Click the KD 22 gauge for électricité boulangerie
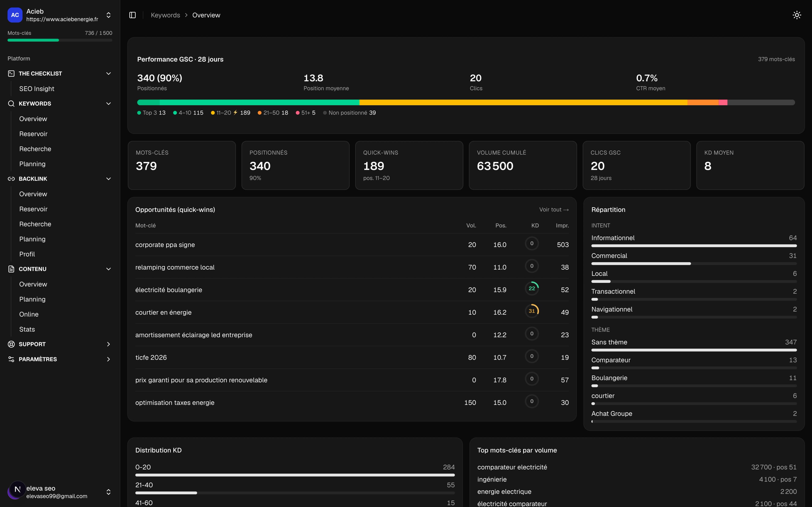This screenshot has height=507, width=812. (532, 288)
